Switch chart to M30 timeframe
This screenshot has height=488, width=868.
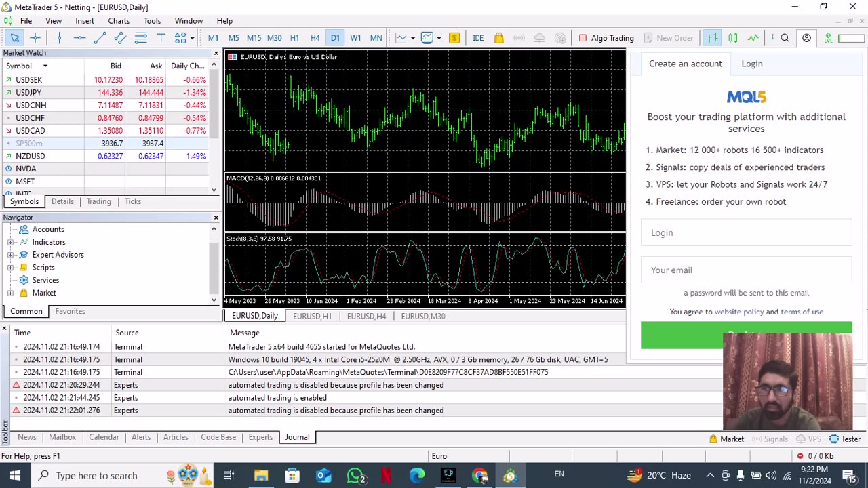tap(274, 38)
